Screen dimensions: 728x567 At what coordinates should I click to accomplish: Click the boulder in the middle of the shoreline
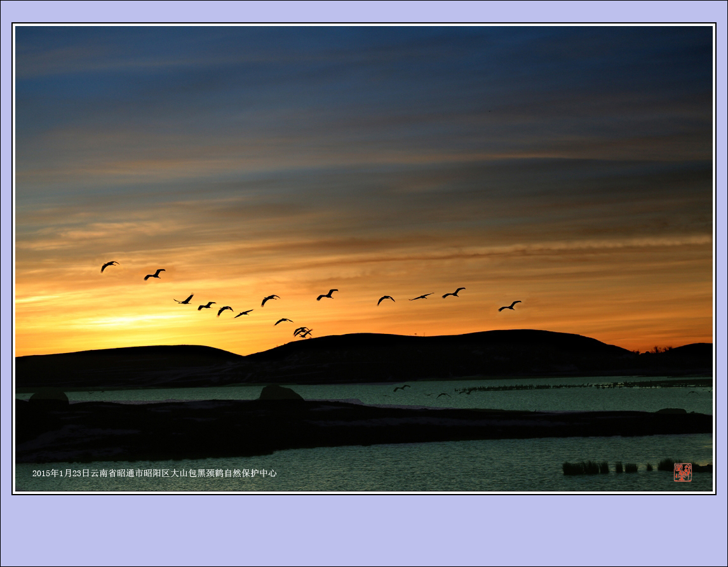tap(280, 393)
